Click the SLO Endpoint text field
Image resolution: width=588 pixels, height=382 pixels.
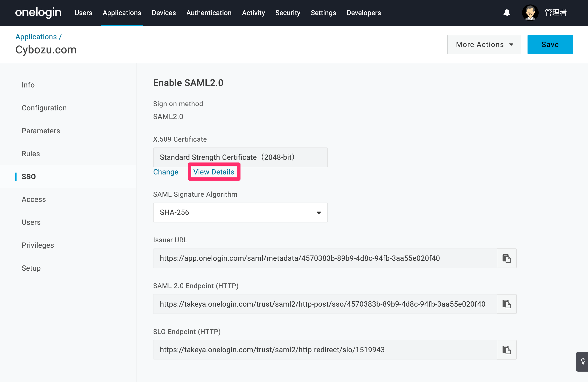[325, 350]
